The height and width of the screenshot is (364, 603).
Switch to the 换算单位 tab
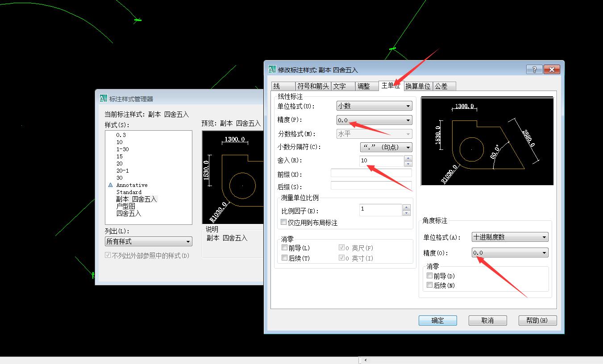[418, 86]
